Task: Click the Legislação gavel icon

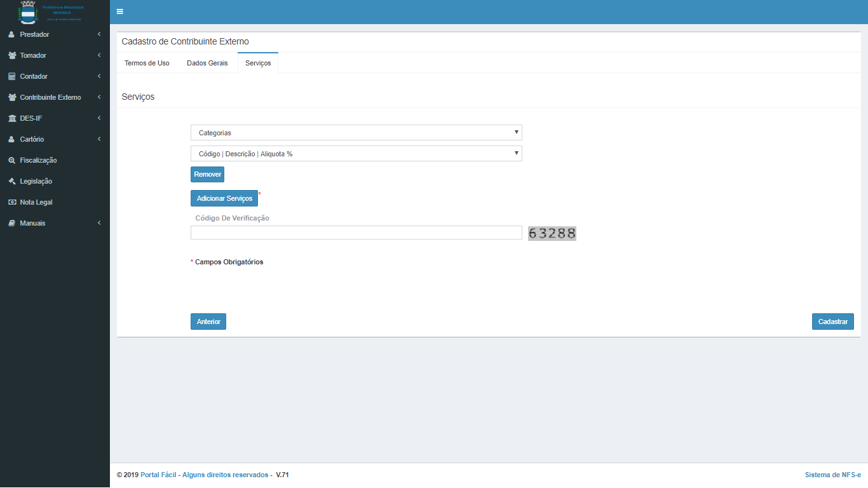Action: point(11,181)
